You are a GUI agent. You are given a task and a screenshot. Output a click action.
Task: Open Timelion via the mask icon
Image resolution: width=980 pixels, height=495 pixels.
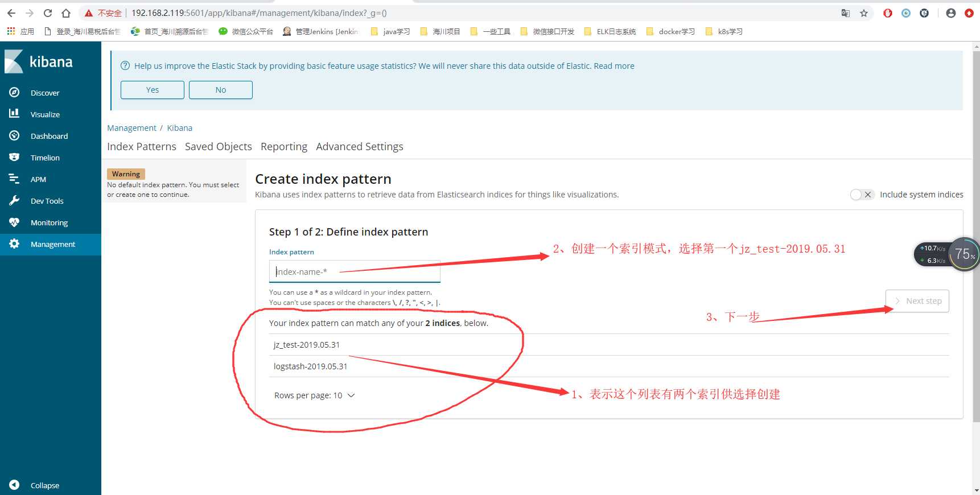point(14,157)
